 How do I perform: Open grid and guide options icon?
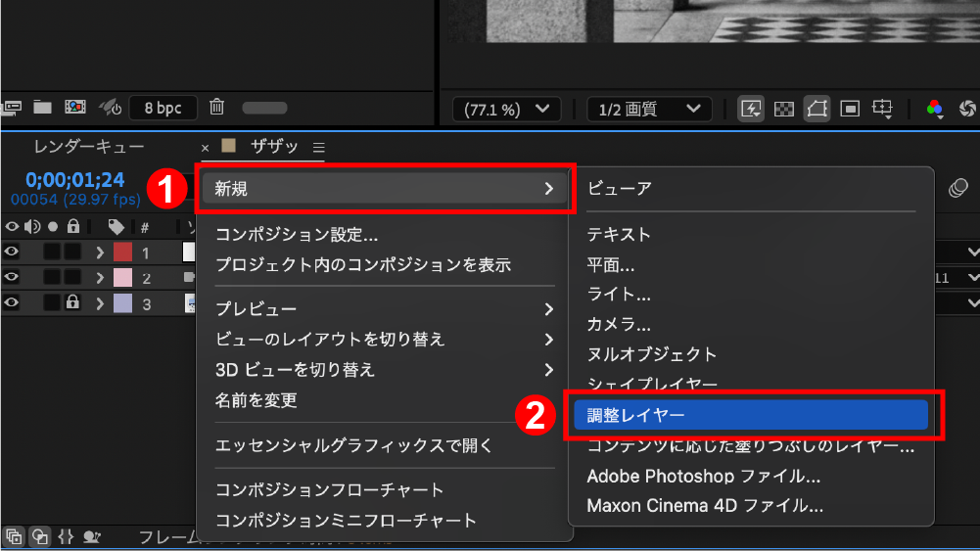tap(882, 109)
